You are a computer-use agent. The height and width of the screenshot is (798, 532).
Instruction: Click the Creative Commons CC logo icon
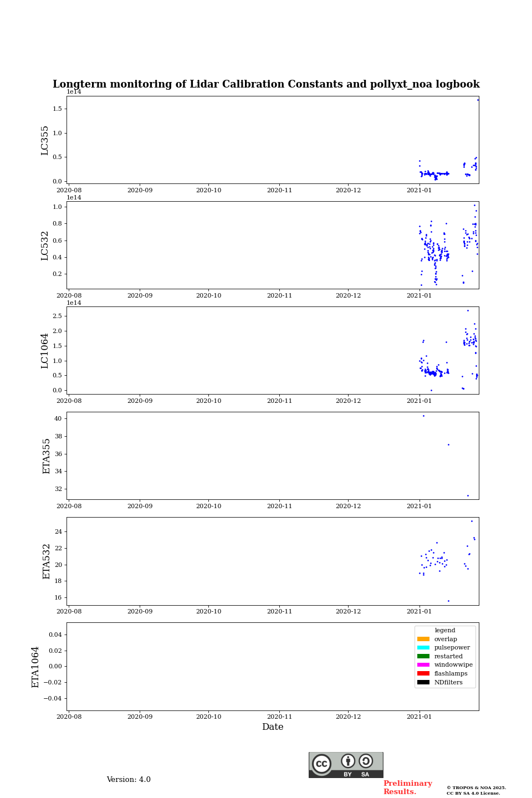(x=321, y=764)
